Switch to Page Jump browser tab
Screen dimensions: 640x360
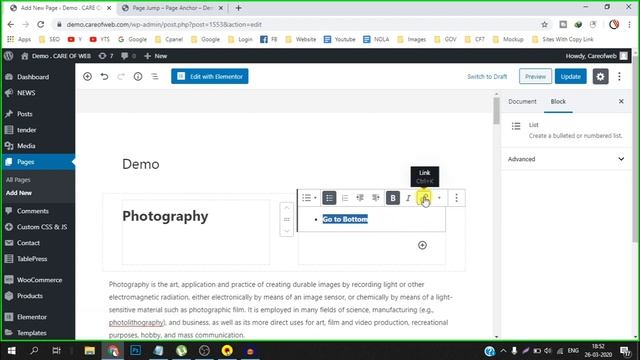172,8
